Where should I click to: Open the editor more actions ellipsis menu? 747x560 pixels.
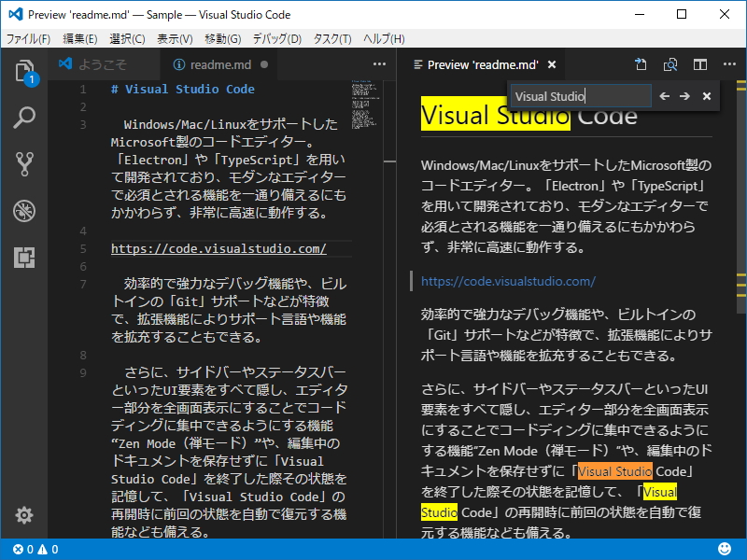pos(379,63)
